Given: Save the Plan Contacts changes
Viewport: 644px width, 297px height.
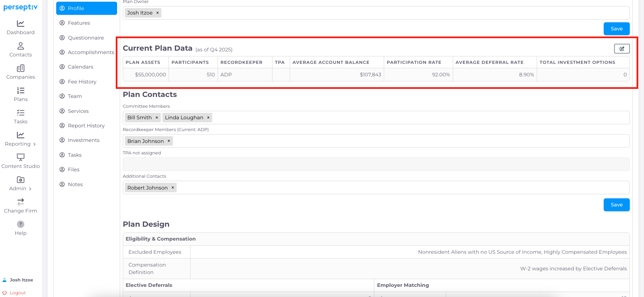Looking at the screenshot, I should click(x=617, y=205).
